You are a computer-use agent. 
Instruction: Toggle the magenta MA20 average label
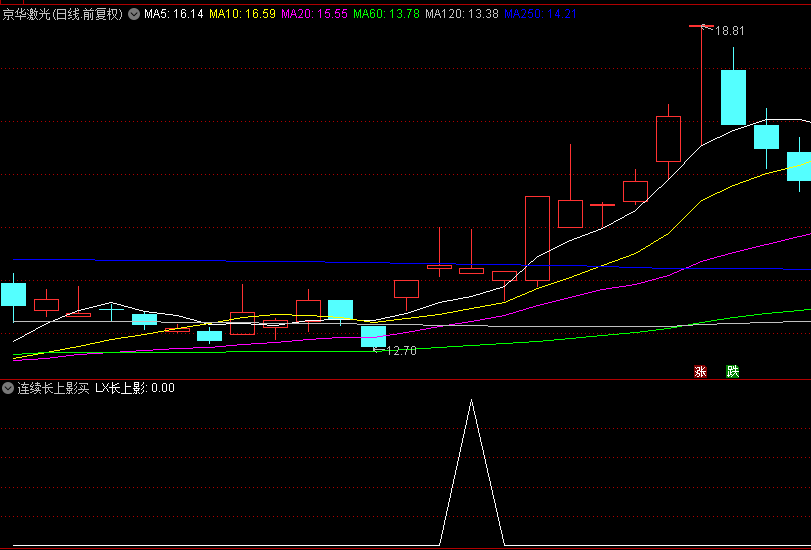click(x=314, y=15)
